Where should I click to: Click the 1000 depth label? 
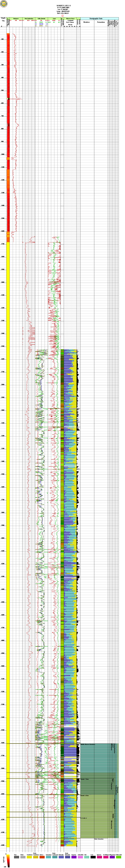[x=3, y=154]
